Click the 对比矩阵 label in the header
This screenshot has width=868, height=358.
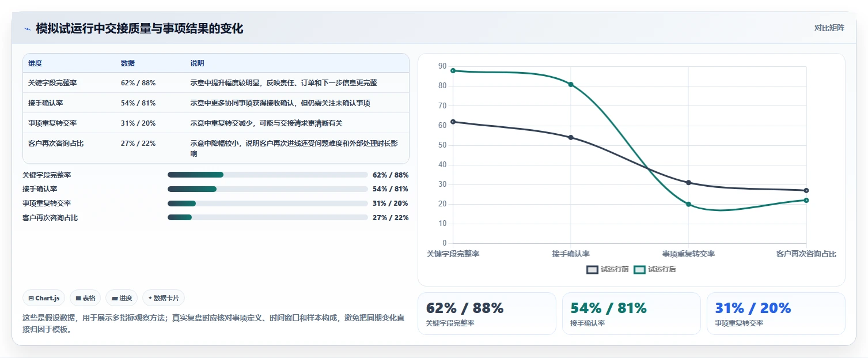[829, 28]
